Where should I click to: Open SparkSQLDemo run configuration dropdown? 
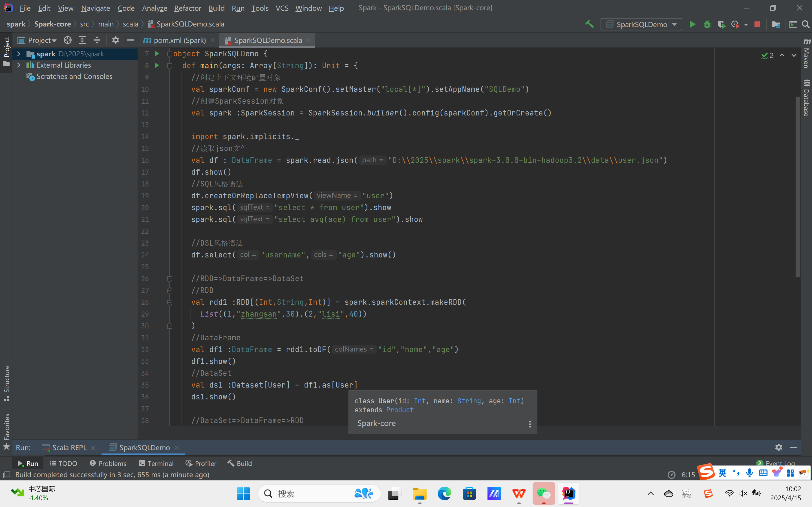pyautogui.click(x=641, y=25)
